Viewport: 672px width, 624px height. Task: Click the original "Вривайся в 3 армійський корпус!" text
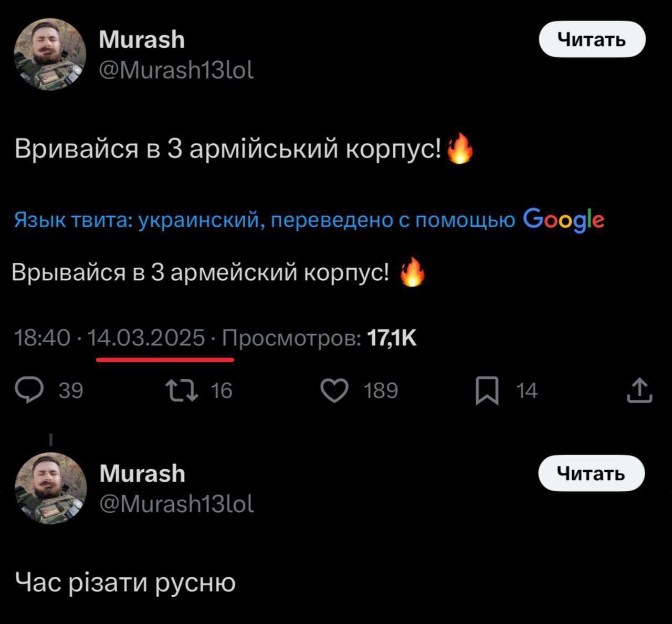[228, 150]
